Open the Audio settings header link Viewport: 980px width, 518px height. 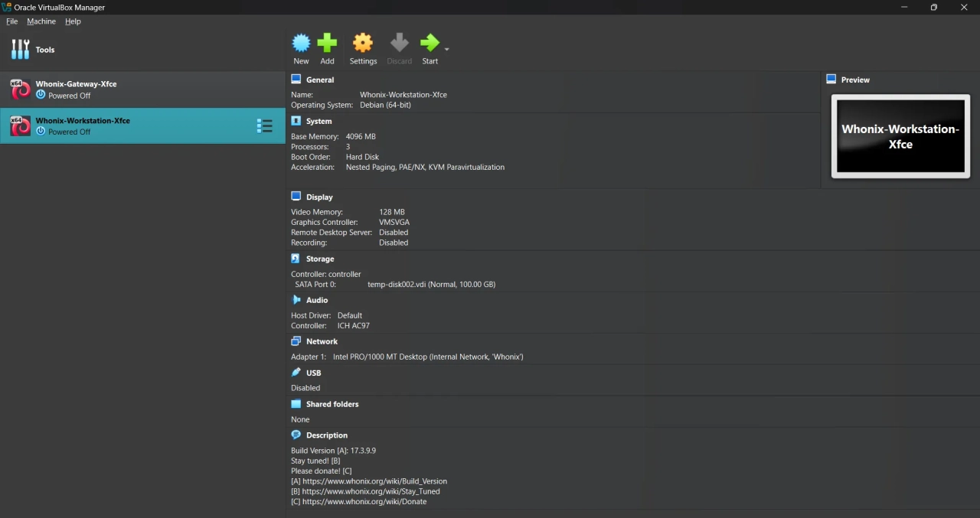point(317,300)
